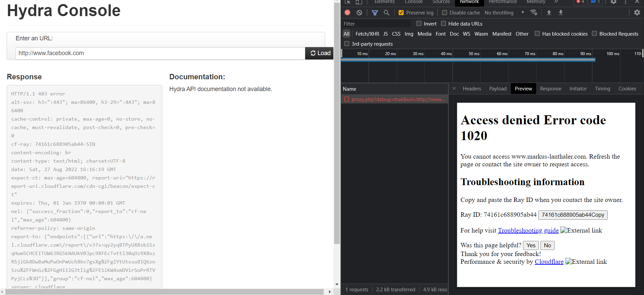Click the inspect element cursor icon
Screen dimensions: 644x295
348,2
